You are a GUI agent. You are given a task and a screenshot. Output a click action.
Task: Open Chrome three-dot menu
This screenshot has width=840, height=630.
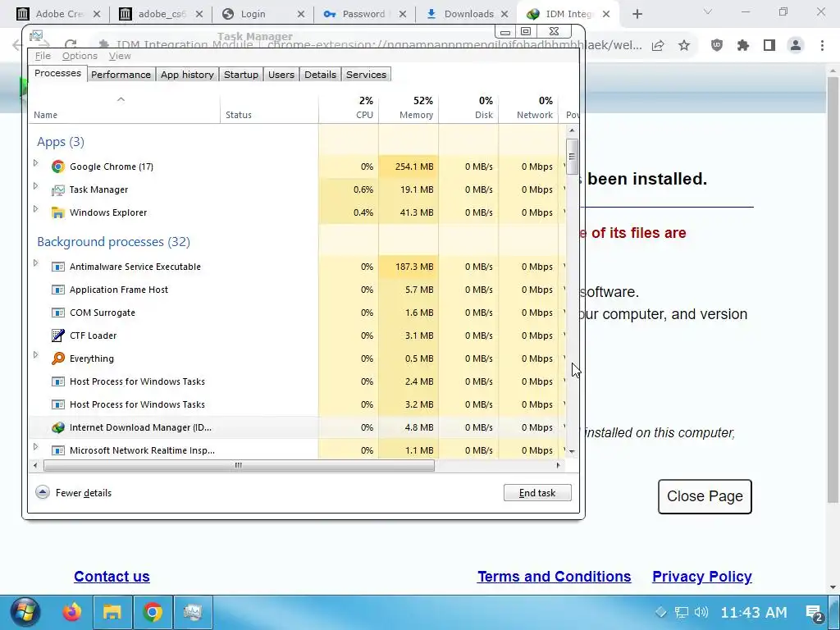[x=822, y=46]
